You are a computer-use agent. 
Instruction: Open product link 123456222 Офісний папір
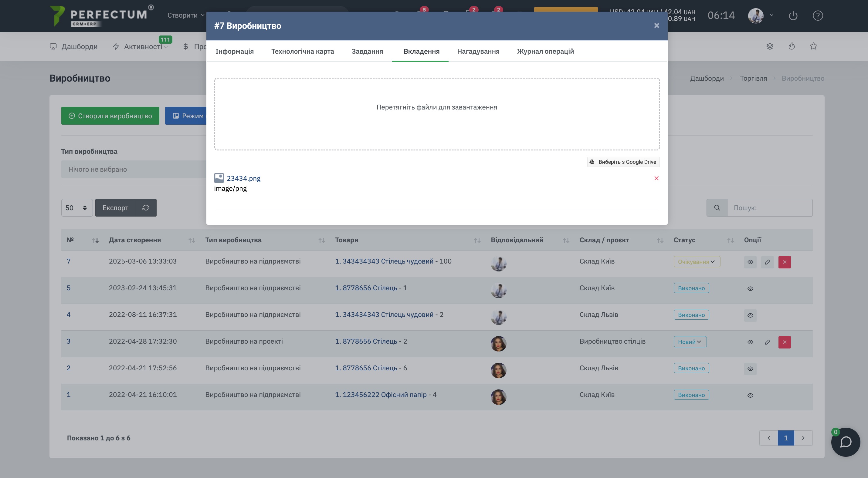381,395
